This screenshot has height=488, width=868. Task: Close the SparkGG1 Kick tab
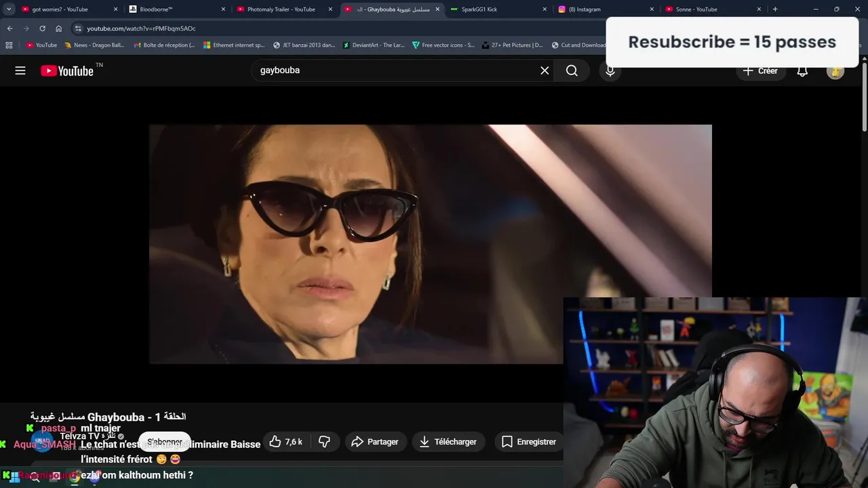click(545, 9)
